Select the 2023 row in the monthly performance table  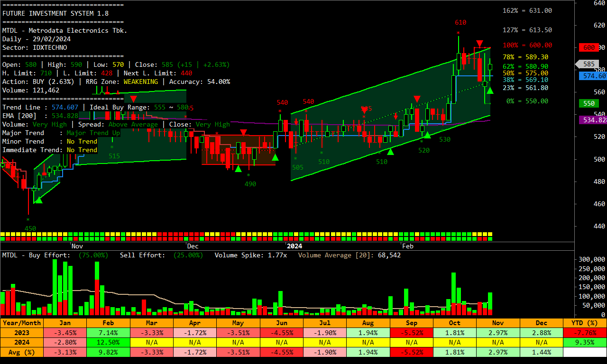pos(21,333)
